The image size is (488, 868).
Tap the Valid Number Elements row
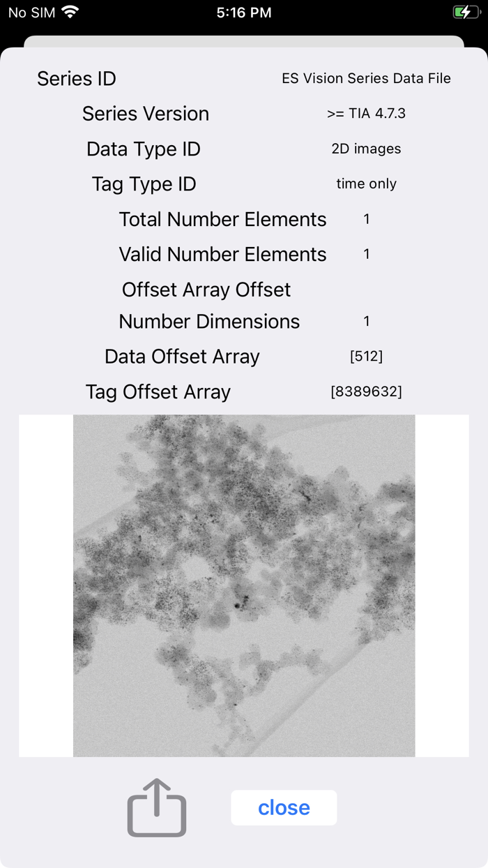point(222,254)
